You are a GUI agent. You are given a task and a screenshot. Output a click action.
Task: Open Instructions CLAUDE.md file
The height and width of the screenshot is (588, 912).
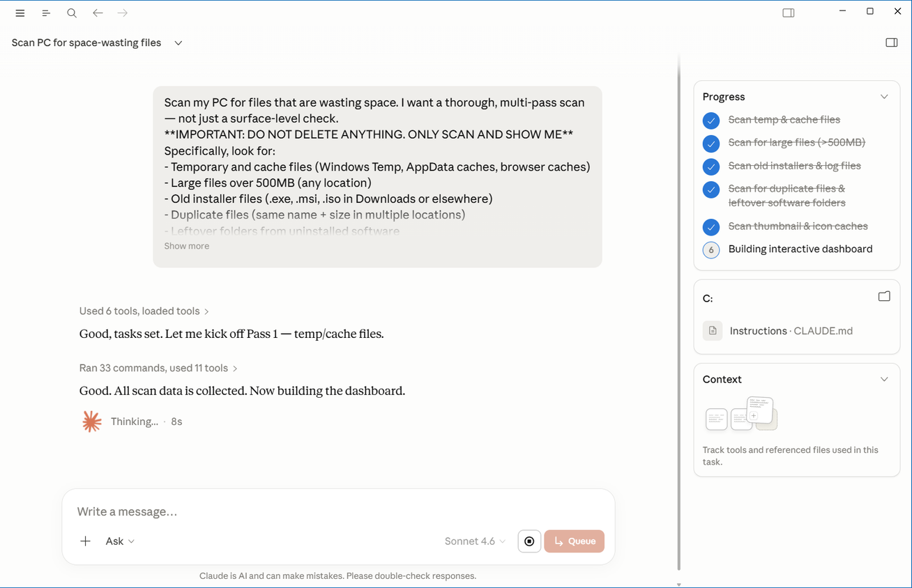click(791, 331)
